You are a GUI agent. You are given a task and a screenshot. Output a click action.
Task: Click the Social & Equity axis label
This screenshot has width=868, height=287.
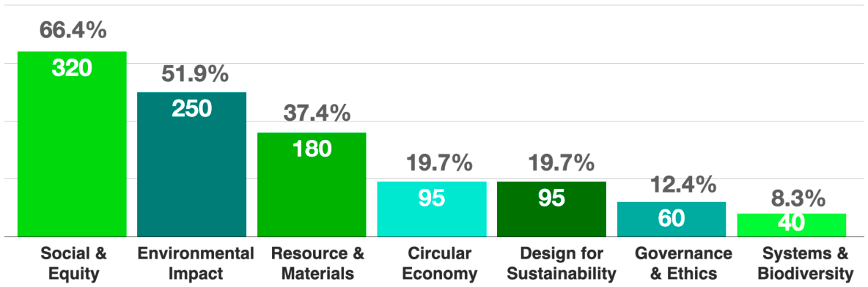pos(73,264)
